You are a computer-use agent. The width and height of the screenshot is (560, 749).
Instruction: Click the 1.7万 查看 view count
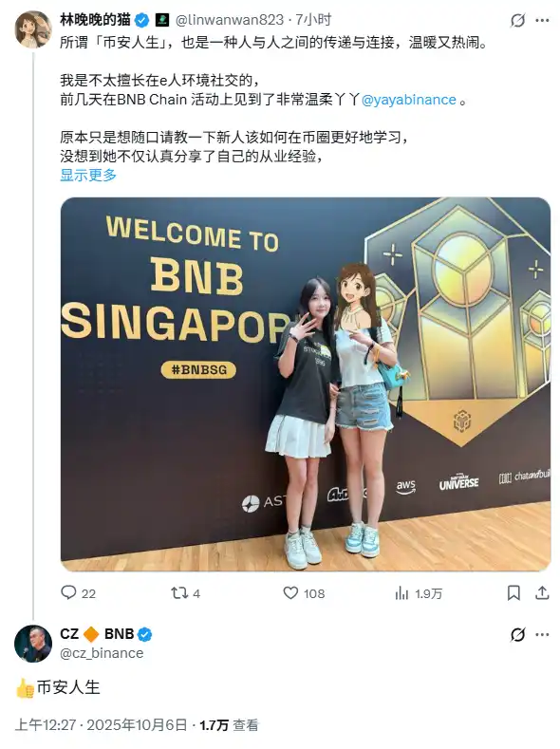(x=229, y=725)
